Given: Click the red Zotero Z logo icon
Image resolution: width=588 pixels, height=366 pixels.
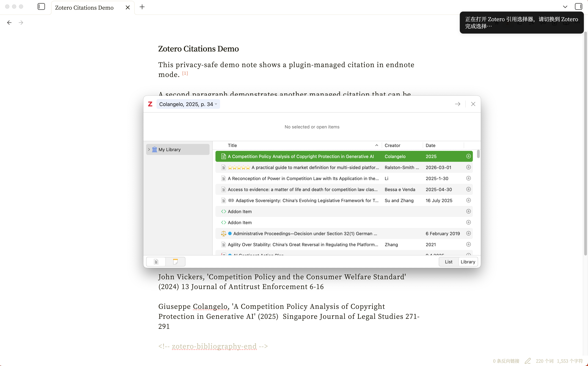Looking at the screenshot, I should tap(150, 104).
